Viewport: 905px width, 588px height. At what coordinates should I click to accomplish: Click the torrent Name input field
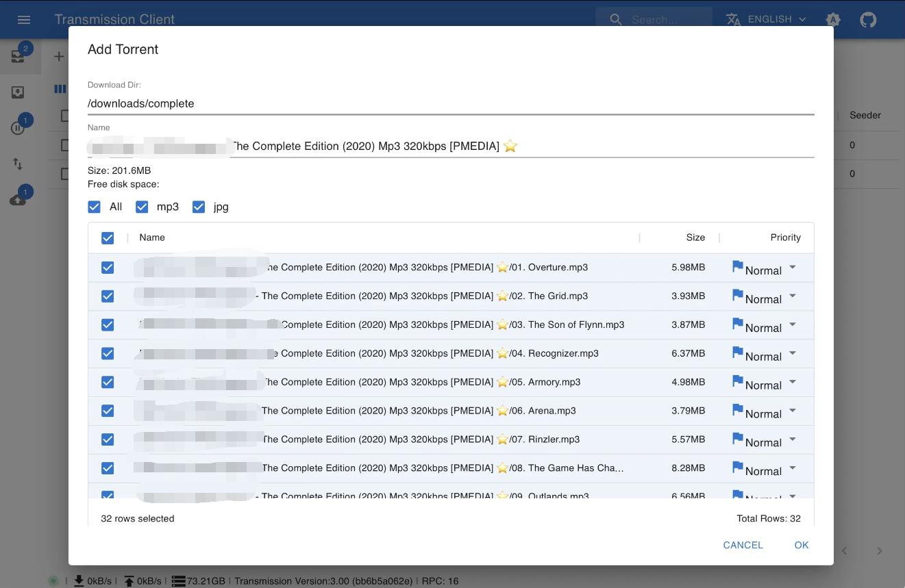pos(451,146)
